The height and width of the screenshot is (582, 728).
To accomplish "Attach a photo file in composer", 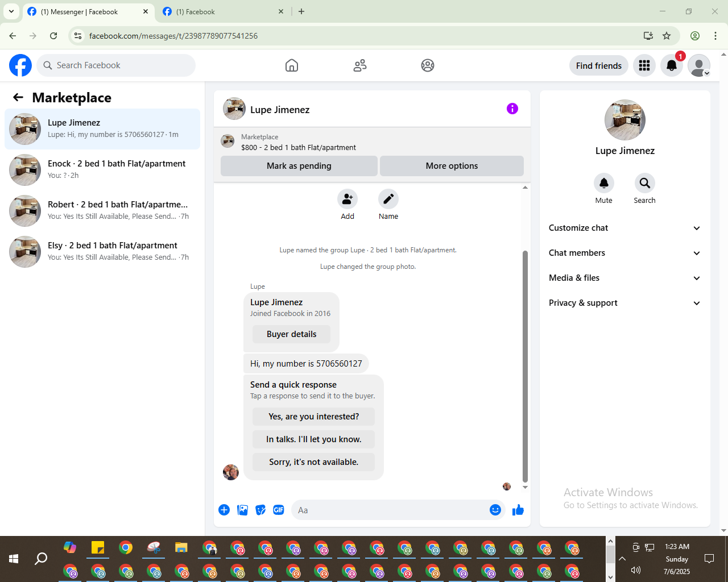I will (x=243, y=510).
